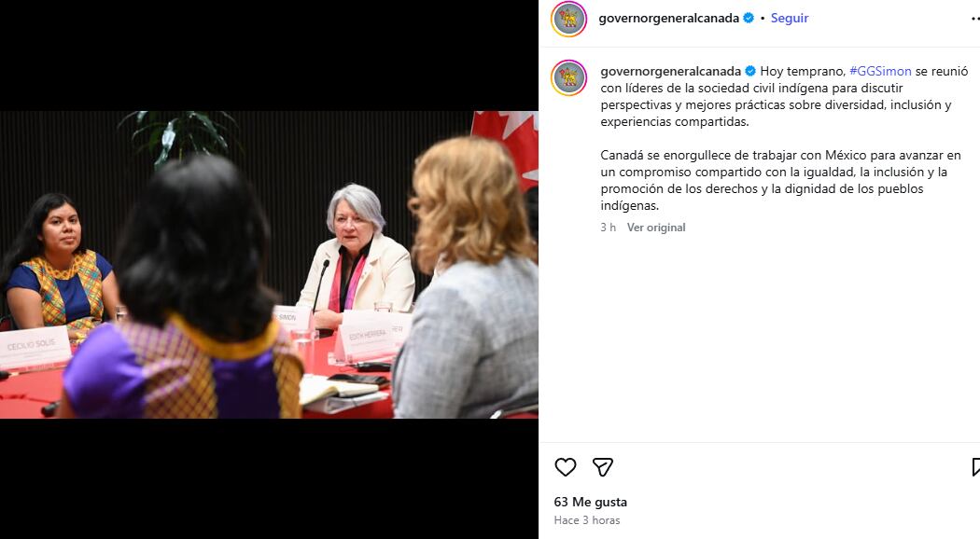Open #GGSimon hashtag link
Screen dimensions: 980x539
tap(880, 71)
